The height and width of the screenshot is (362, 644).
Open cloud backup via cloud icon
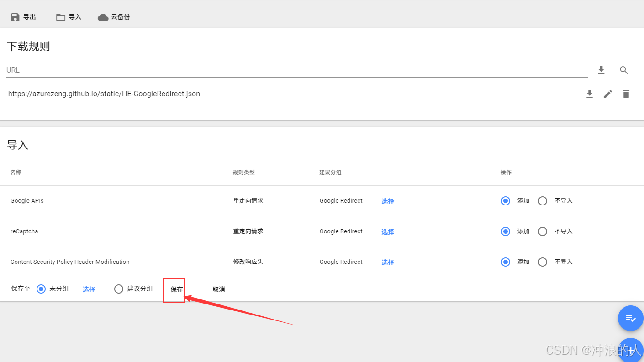[103, 17]
